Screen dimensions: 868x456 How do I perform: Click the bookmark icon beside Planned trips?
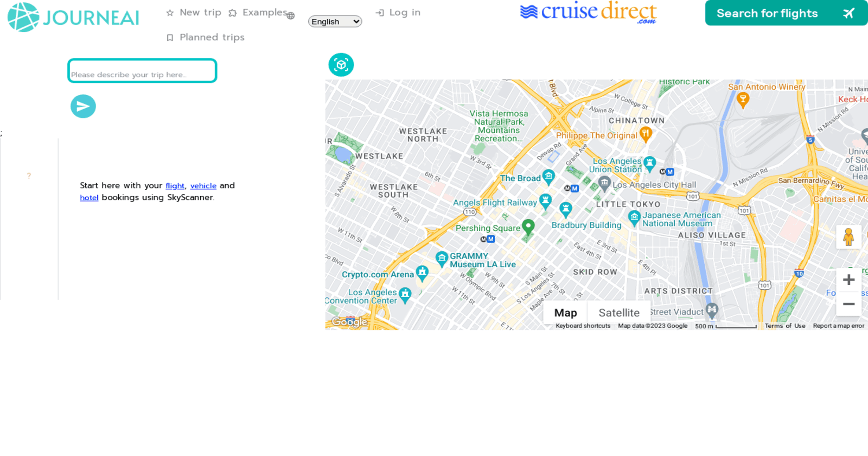(170, 38)
